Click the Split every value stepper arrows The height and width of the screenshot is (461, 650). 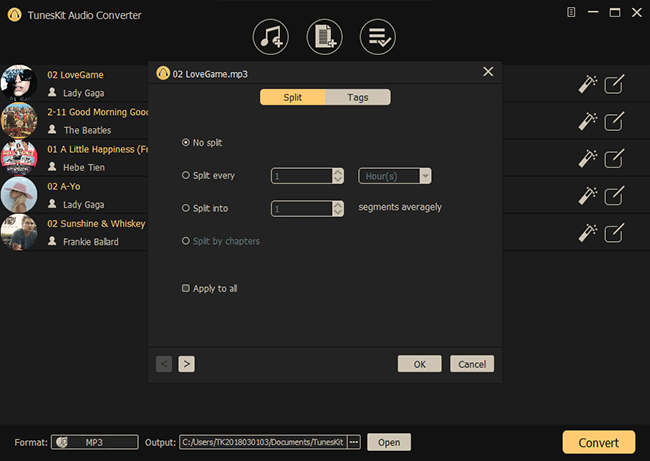(x=338, y=176)
